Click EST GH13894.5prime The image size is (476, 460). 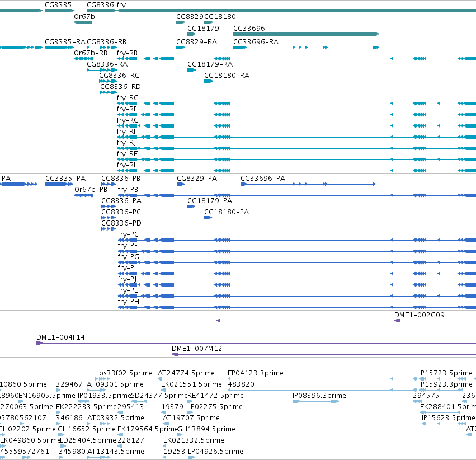(x=206, y=429)
